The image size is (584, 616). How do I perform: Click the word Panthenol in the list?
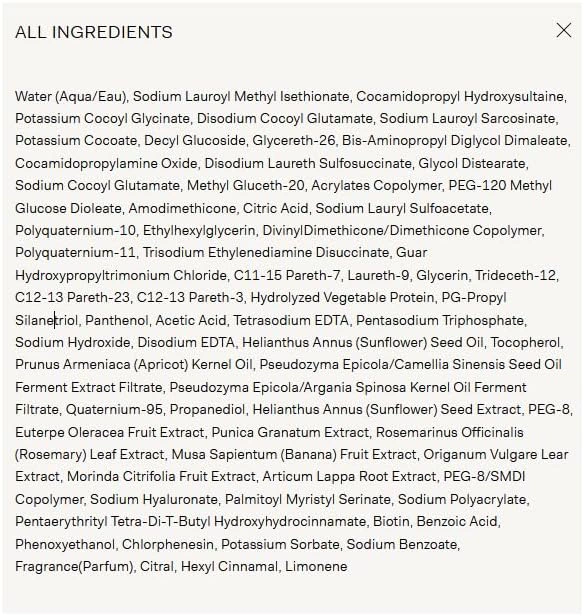tap(117, 320)
